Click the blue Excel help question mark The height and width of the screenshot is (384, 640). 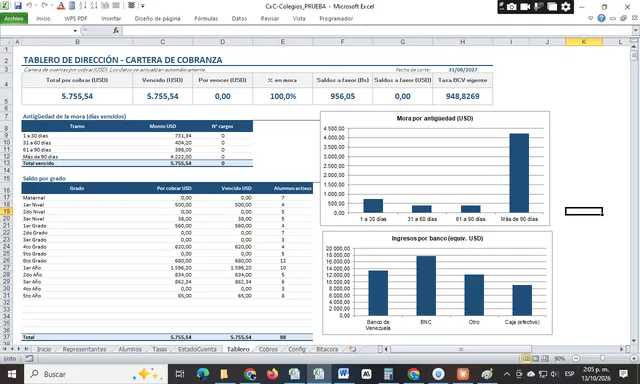click(601, 18)
